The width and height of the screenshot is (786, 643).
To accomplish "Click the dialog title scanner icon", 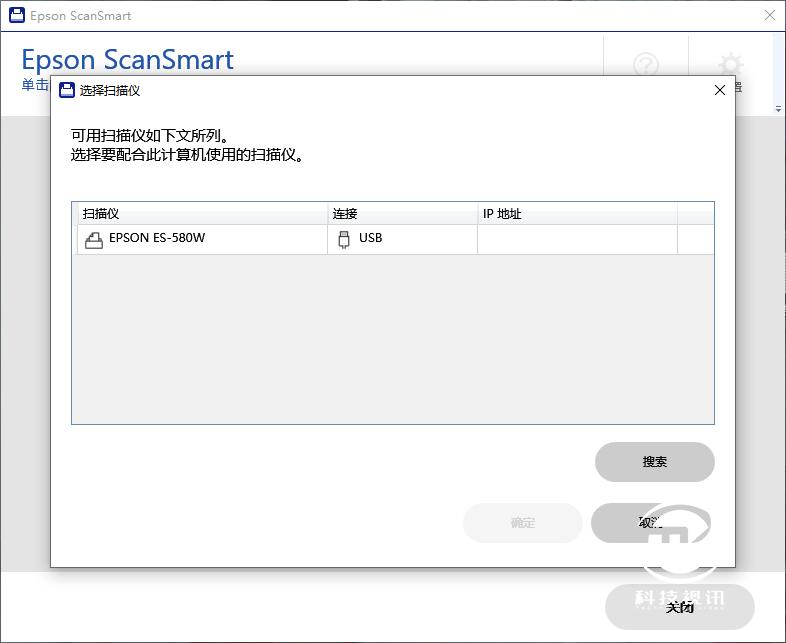I will [67, 90].
